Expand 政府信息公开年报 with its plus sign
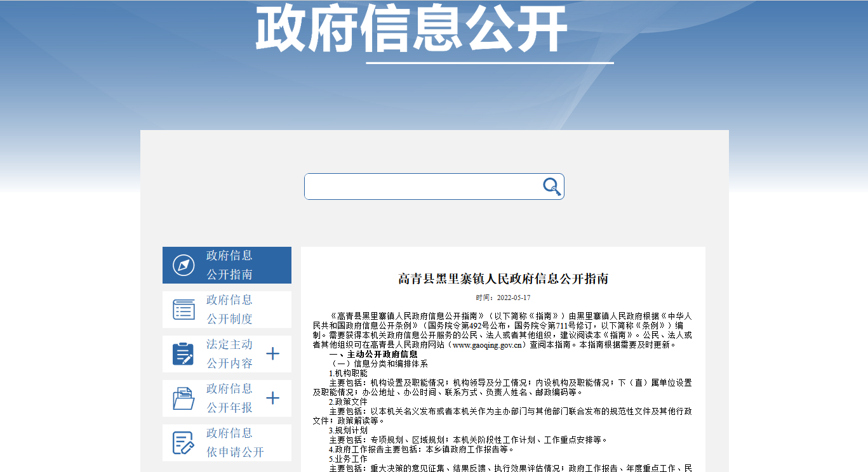Image resolution: width=868 pixels, height=472 pixels. [x=272, y=398]
